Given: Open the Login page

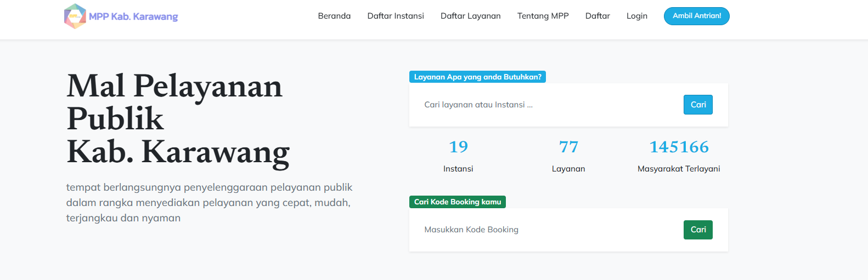Looking at the screenshot, I should [x=637, y=16].
